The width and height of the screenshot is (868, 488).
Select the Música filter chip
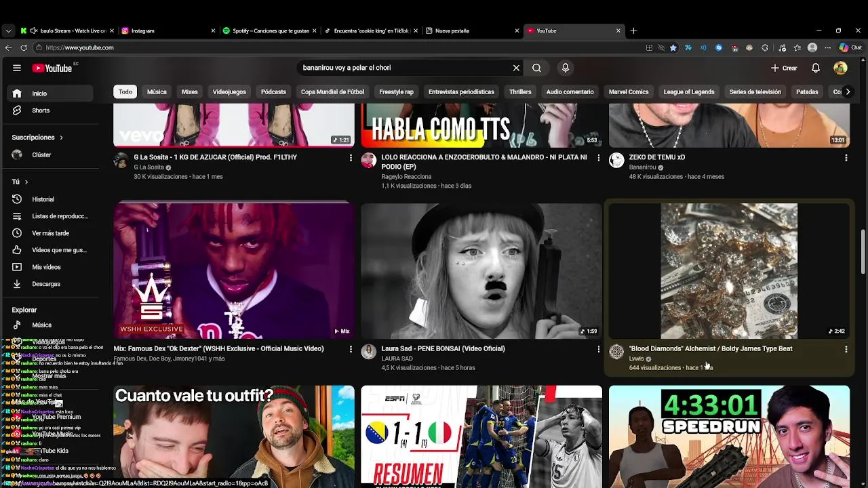click(157, 92)
